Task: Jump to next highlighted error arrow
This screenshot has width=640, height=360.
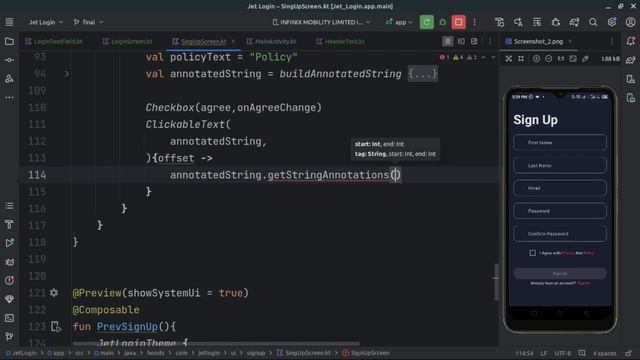Action: (x=493, y=57)
